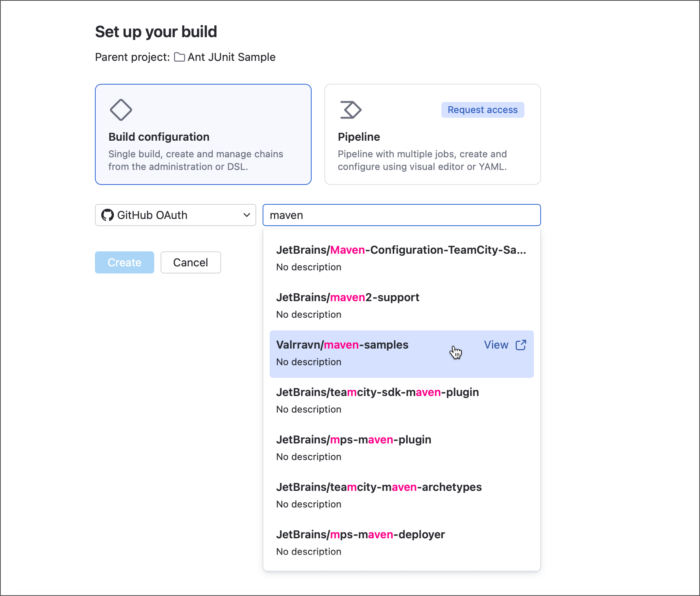Click the disabled Create button

[124, 262]
